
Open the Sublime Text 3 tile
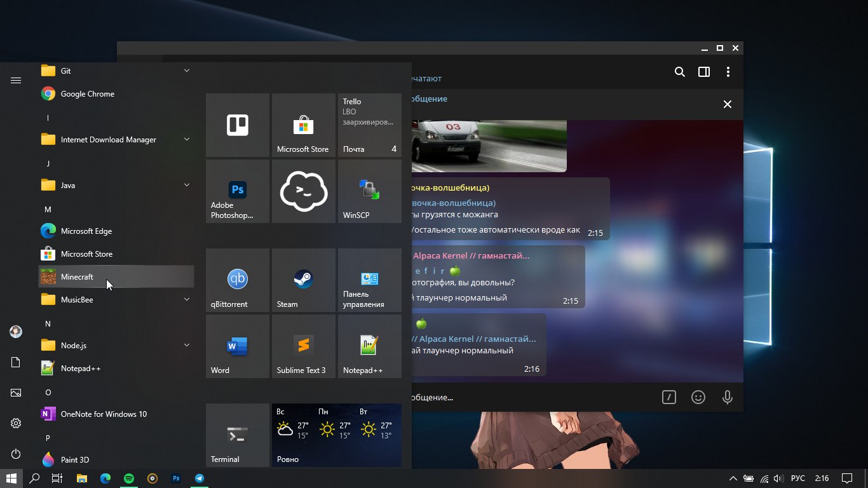coord(304,346)
